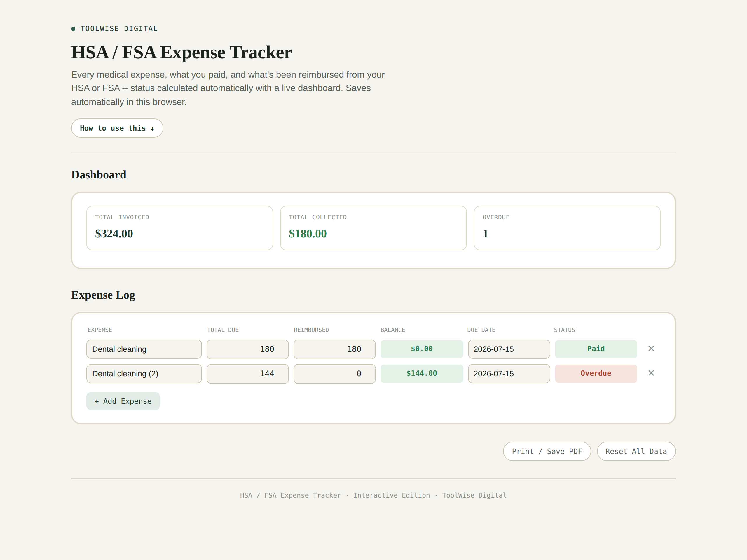Click Reset All Data button
The height and width of the screenshot is (560, 747).
(636, 451)
